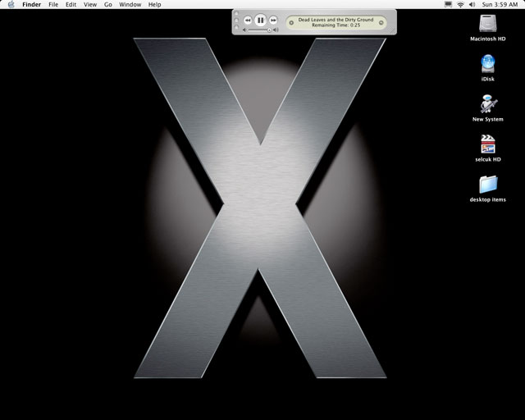Click the selcuk HD label text
Image resolution: width=525 pixels, height=420 pixels.
coord(488,159)
